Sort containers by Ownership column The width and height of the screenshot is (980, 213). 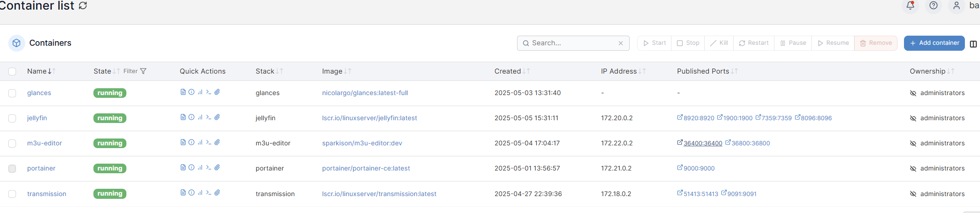(x=932, y=71)
